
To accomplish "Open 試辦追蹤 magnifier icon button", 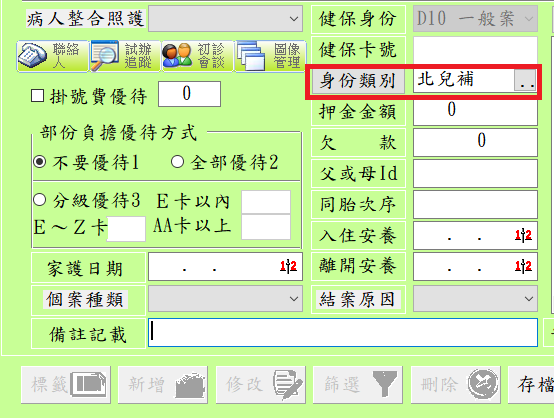I will click(x=125, y=56).
